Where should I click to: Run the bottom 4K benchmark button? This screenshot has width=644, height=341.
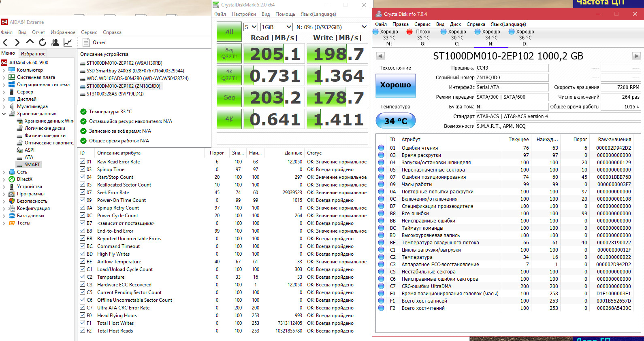229,119
